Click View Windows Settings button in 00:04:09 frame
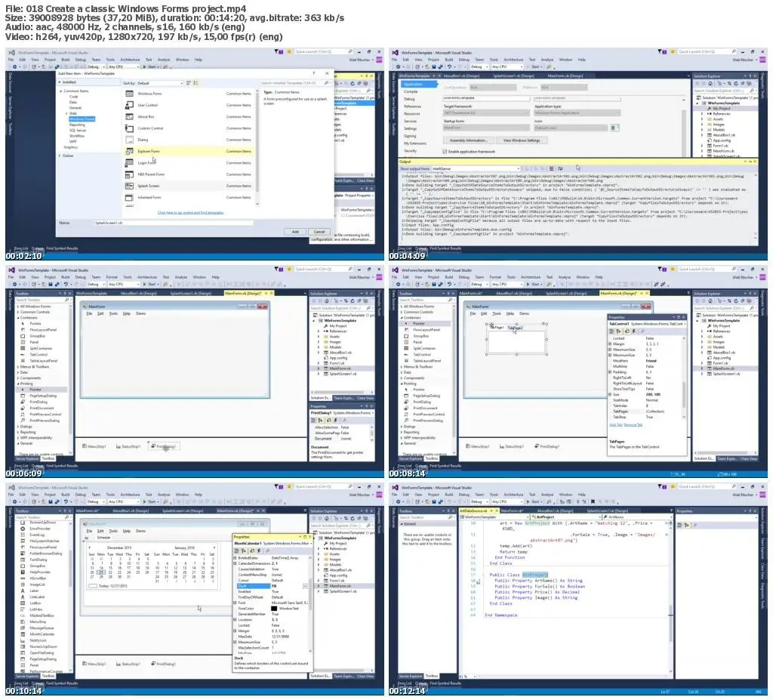773x700 pixels. pyautogui.click(x=522, y=140)
